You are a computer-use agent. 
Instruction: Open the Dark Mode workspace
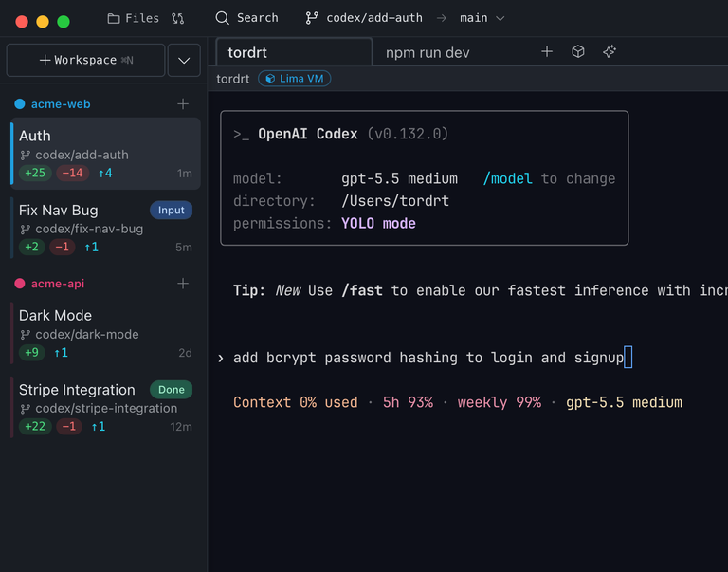(x=105, y=334)
